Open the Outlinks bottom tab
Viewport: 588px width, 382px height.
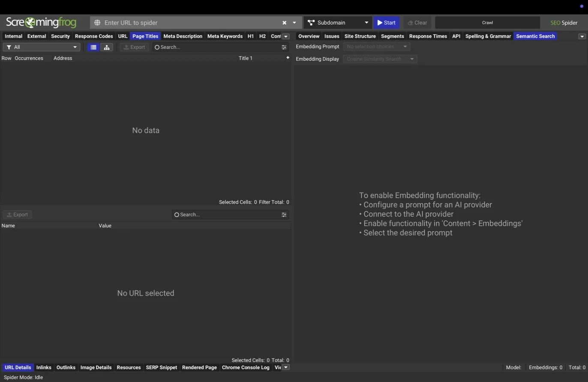coord(66,367)
